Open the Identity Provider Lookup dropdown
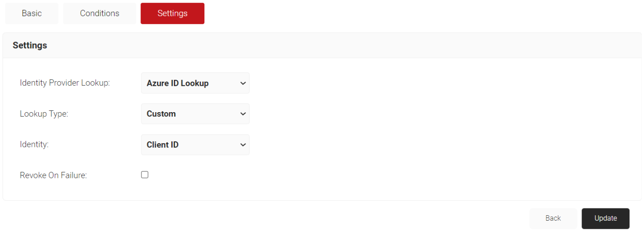The image size is (644, 233). click(x=195, y=83)
